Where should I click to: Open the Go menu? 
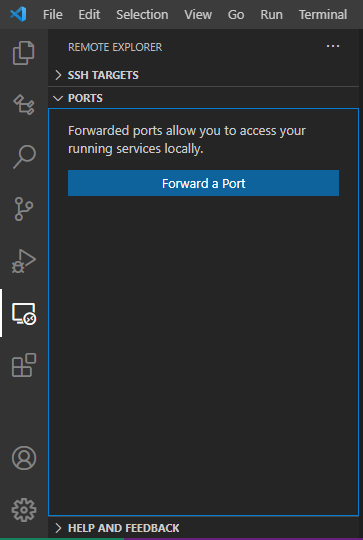tap(236, 14)
